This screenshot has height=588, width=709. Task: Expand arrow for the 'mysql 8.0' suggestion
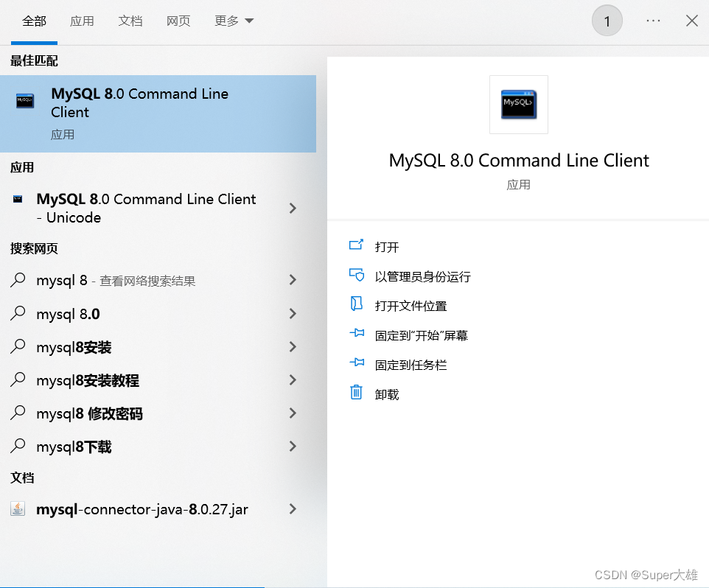click(x=293, y=313)
